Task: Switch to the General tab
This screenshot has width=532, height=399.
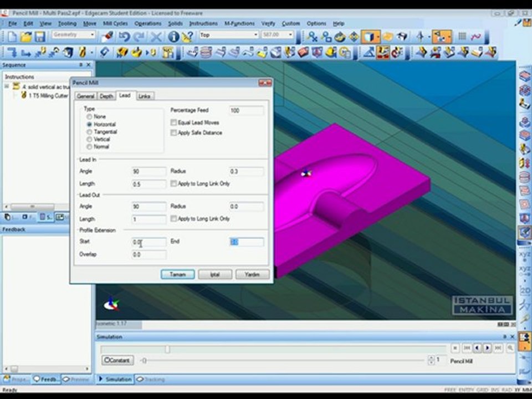Action: tap(85, 96)
